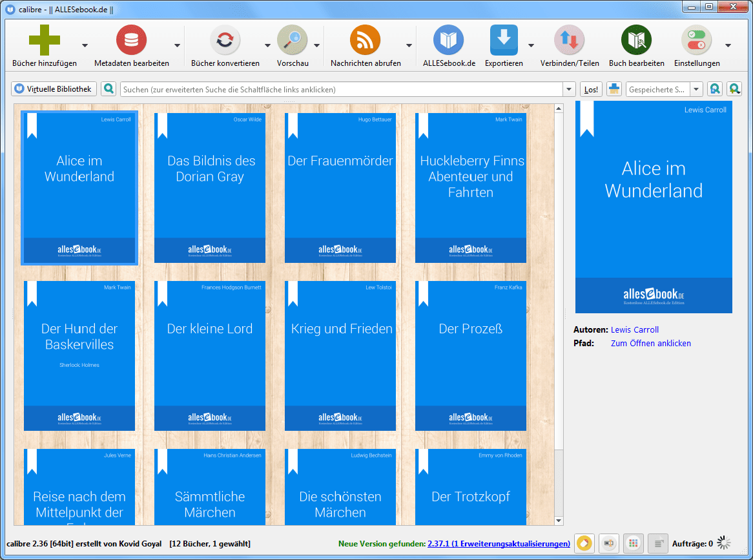Expand Exportieren dropdown arrow

531,45
